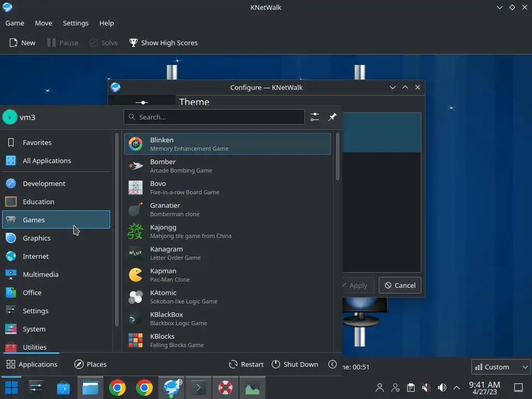Open Dolphin file manager taskbar icon

(90, 388)
